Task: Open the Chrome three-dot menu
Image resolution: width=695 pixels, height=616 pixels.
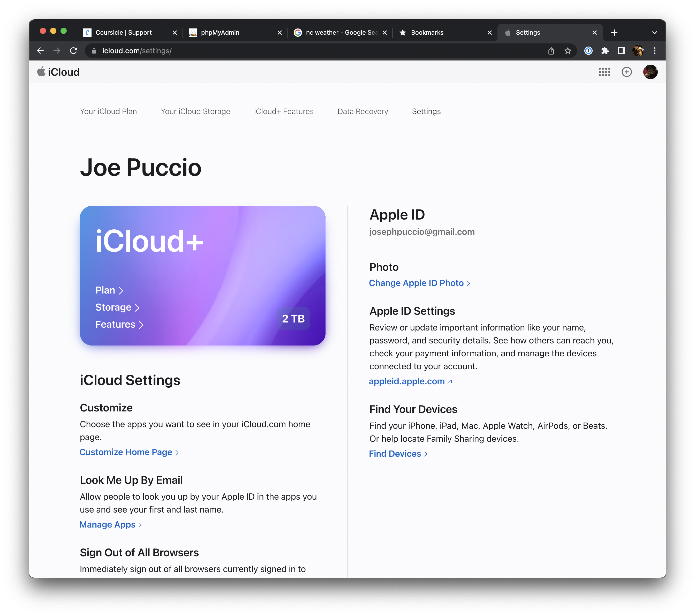Action: click(x=654, y=51)
